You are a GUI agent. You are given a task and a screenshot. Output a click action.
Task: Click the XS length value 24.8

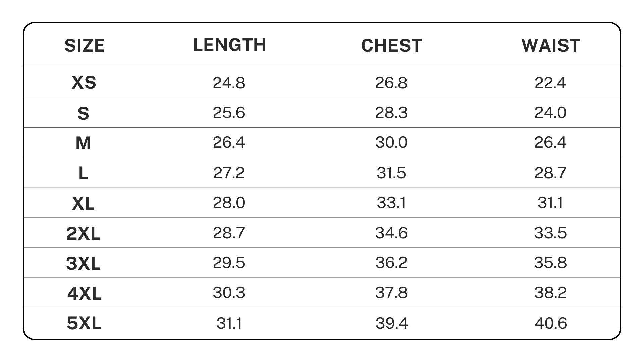(x=229, y=83)
